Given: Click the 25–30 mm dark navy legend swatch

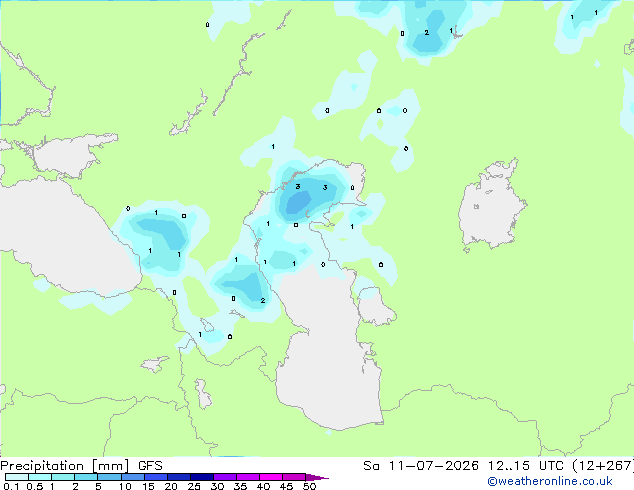Looking at the screenshot, I should tap(201, 477).
